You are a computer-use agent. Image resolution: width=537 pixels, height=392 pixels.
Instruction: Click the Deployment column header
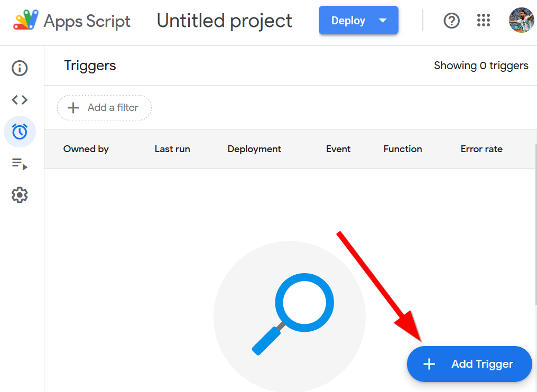(254, 149)
